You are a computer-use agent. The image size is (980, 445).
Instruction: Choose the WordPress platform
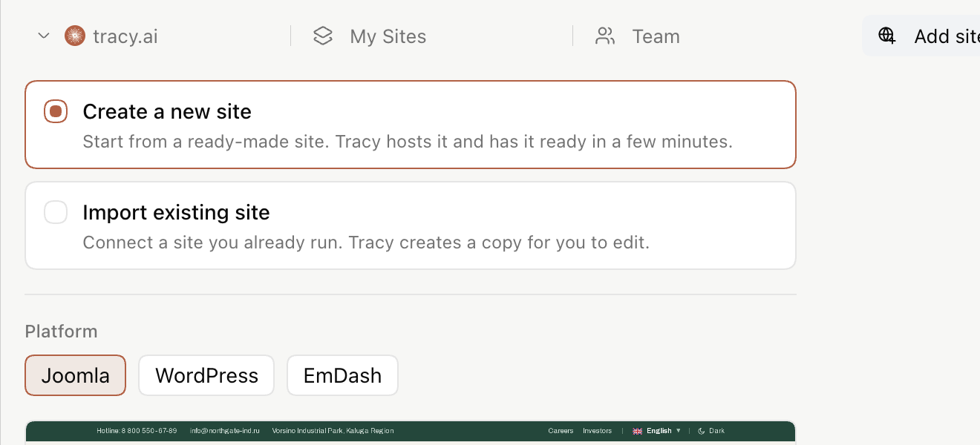click(206, 375)
